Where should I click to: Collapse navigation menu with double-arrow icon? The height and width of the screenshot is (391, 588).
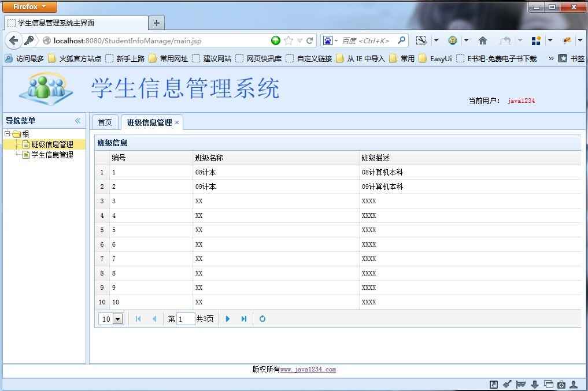pos(77,121)
